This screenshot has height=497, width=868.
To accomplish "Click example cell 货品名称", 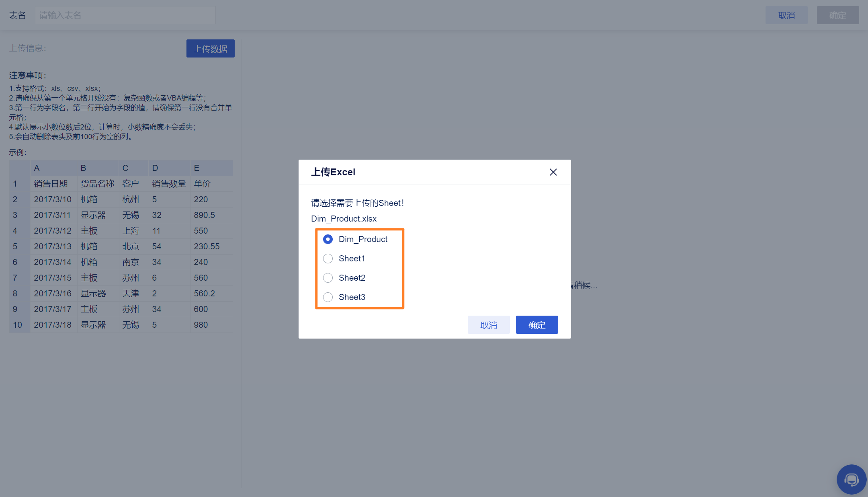I will (97, 184).
